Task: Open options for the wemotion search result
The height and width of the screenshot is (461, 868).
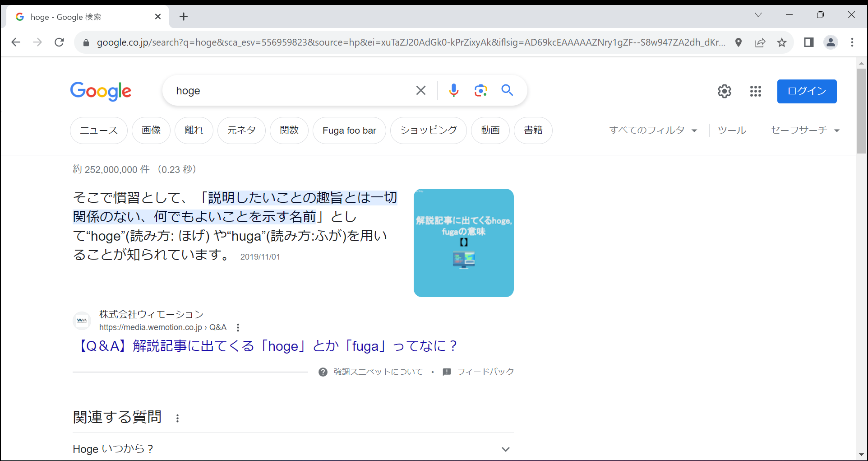Action: [x=238, y=327]
